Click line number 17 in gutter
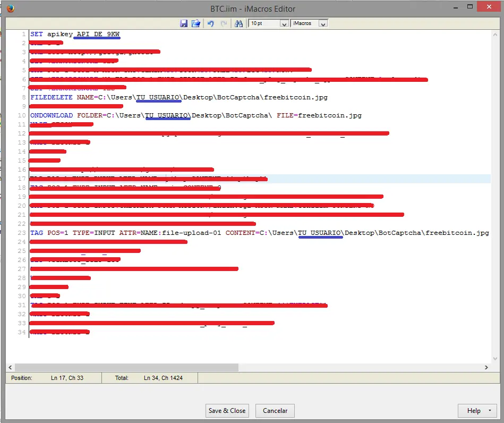Viewport: 504px width, 423px height. (x=22, y=179)
